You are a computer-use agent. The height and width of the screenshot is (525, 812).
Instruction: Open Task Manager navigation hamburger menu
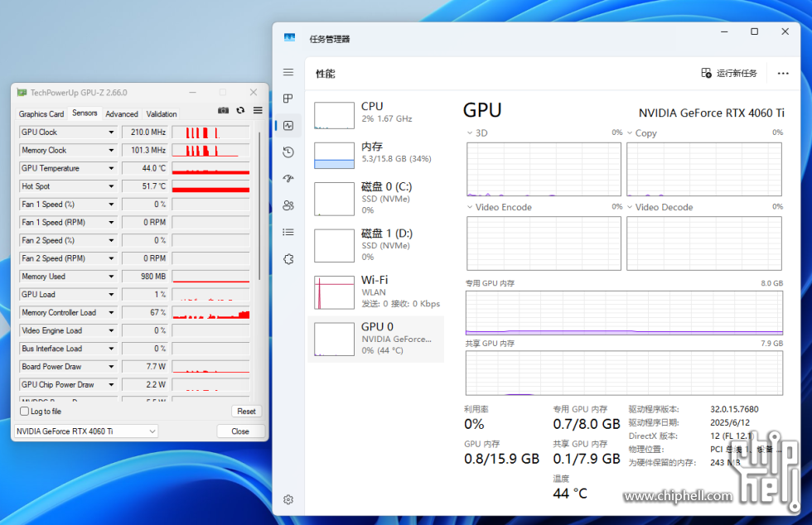pos(288,73)
